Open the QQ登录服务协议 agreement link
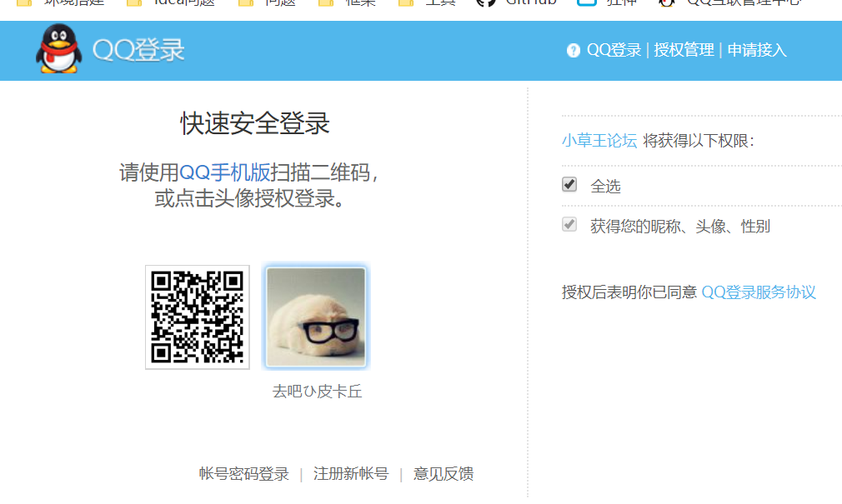 [x=759, y=292]
